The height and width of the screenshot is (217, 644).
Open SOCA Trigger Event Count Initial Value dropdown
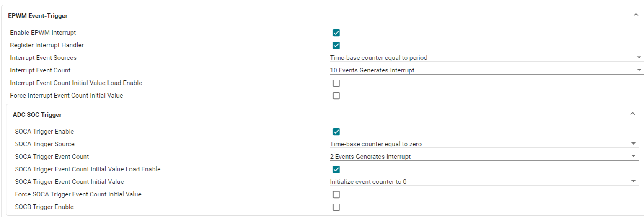pos(484,182)
